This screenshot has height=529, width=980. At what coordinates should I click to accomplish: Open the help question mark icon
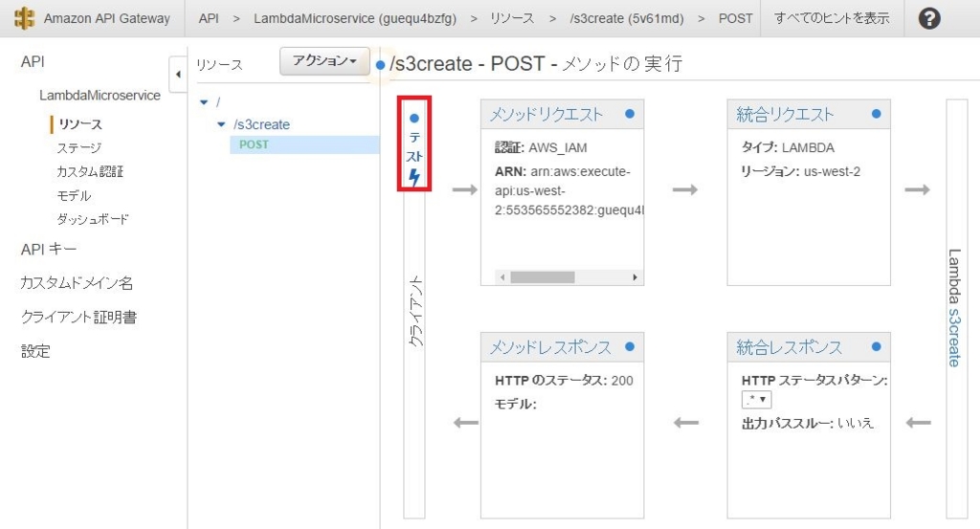(929, 19)
